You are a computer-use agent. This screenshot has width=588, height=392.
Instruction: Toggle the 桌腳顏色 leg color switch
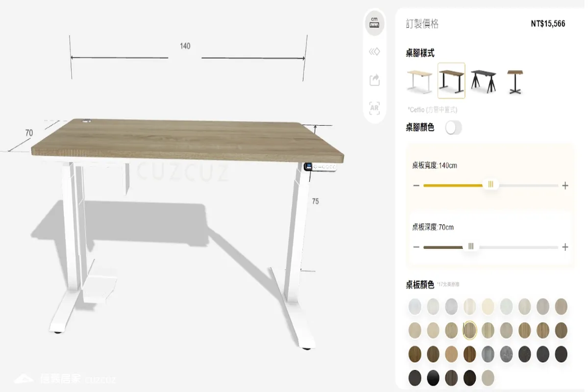(454, 128)
